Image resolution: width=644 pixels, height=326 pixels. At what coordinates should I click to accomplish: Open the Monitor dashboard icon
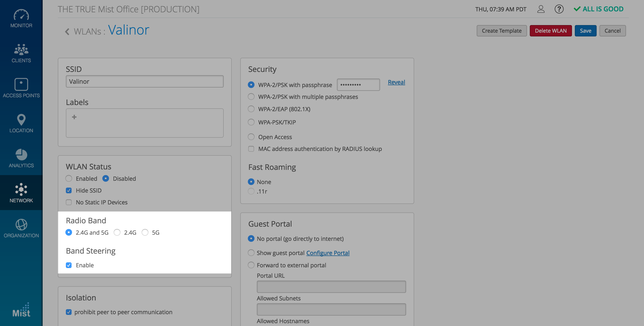[x=21, y=15]
